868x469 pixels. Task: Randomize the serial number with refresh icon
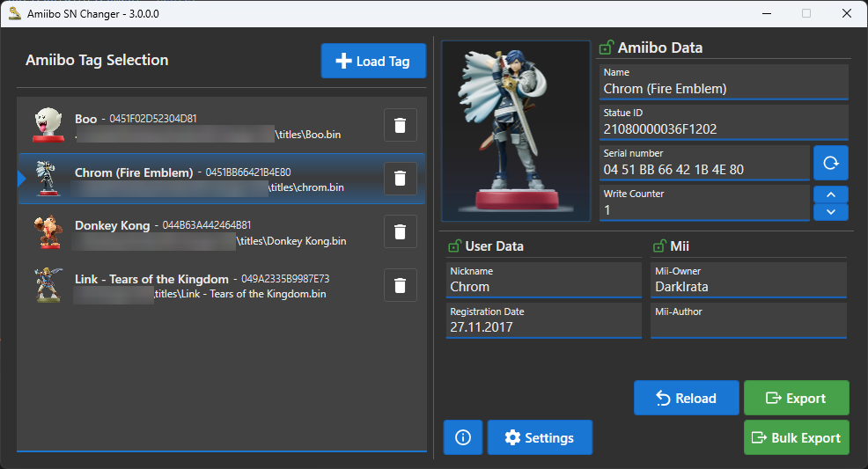pyautogui.click(x=830, y=163)
